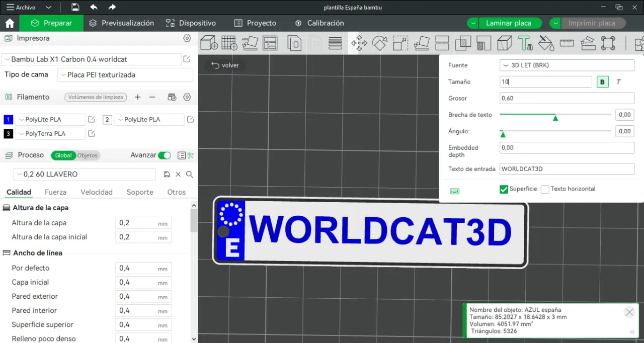Switch to the Calibración tab
This screenshot has width=644, height=343.
click(x=319, y=23)
